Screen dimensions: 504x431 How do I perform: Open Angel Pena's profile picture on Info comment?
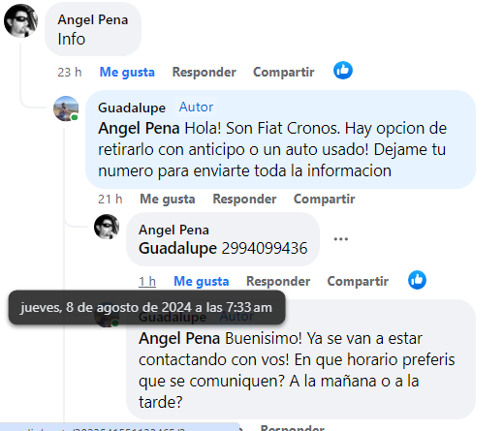pyautogui.click(x=20, y=20)
